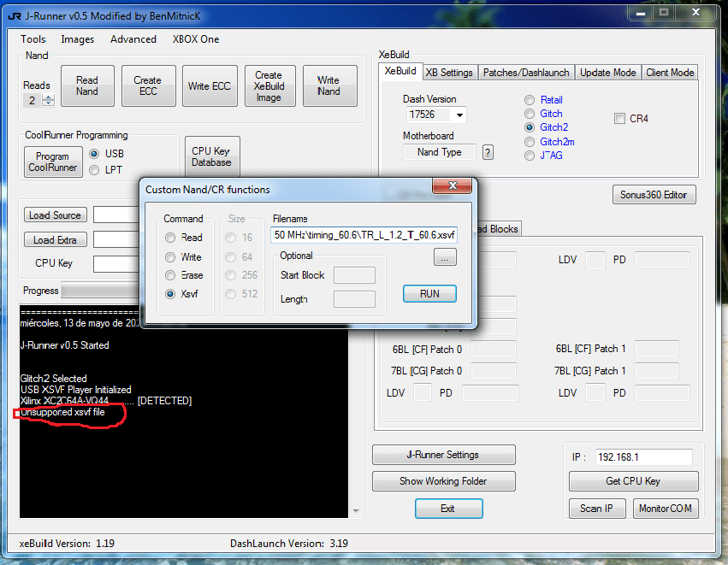Open J-Runner Settings
This screenshot has height=565, width=728.
coord(443,455)
